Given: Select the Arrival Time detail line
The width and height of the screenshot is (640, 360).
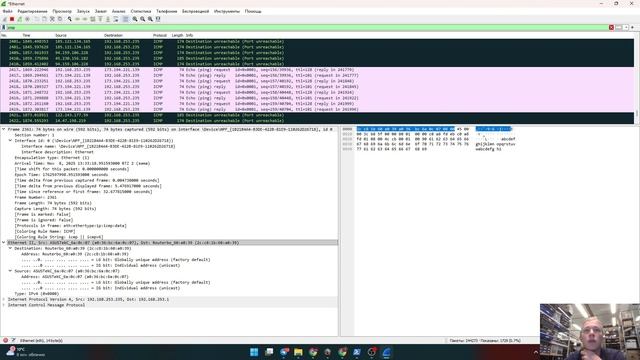Looking at the screenshot, I should (82, 163).
